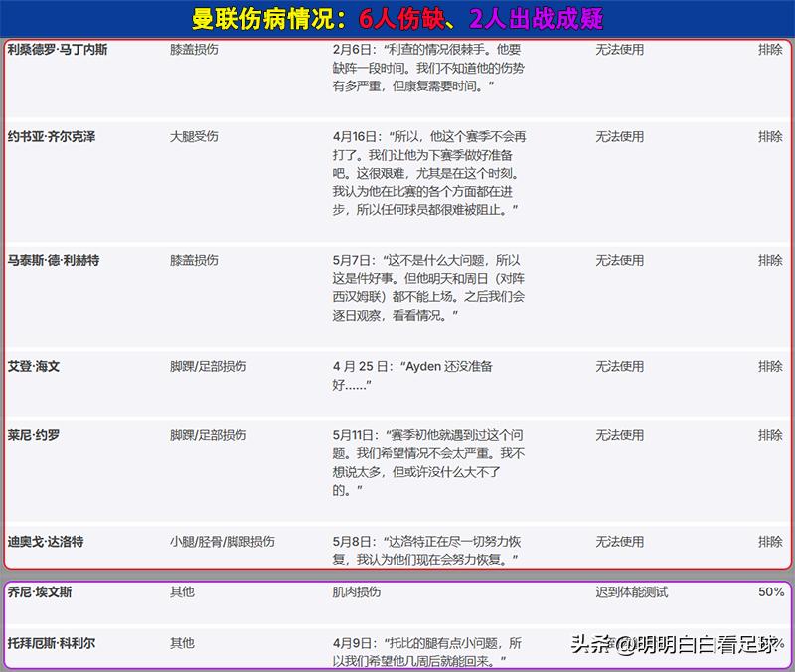The image size is (795, 672).
Task: Click 其他 in the 托拜厄斯·科利尔 row
Action: pyautogui.click(x=182, y=643)
